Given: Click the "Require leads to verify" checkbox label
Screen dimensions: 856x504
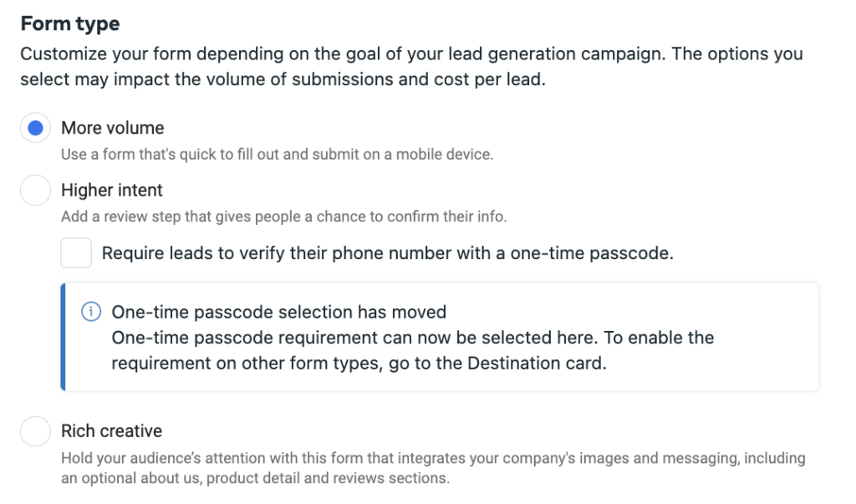Looking at the screenshot, I should coord(387,252).
